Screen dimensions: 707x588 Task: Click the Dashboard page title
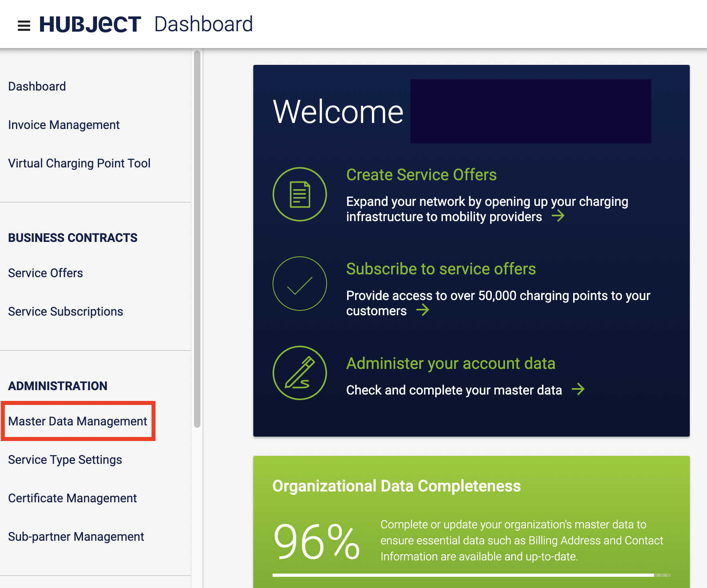(204, 24)
